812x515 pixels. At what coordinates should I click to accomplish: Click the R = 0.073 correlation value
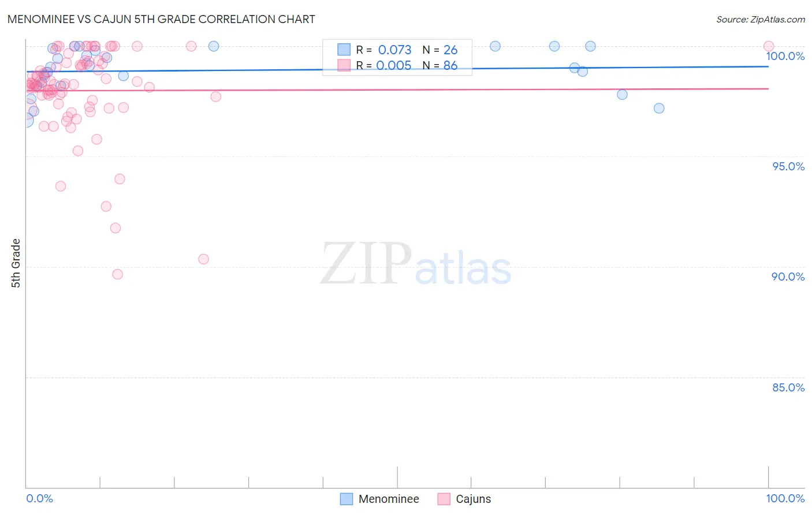tap(384, 50)
